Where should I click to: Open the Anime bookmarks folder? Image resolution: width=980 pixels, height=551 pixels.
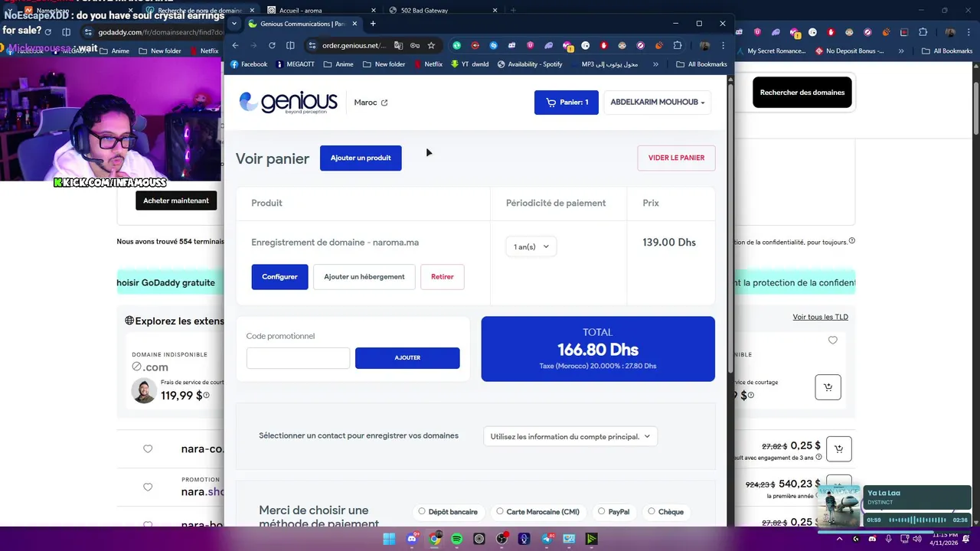click(338, 64)
